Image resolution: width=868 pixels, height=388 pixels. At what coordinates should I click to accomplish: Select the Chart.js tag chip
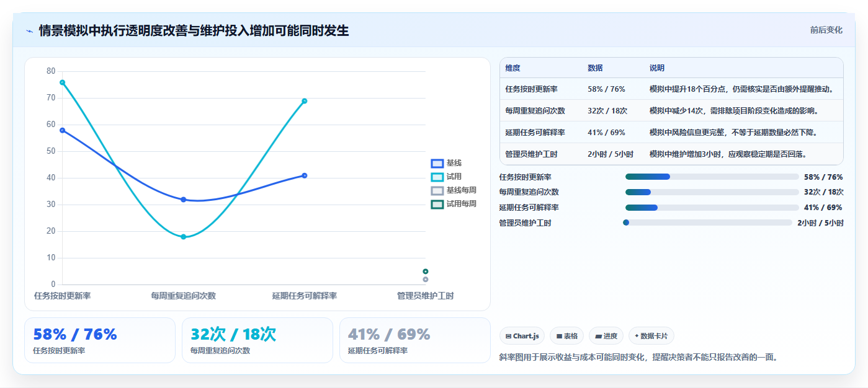522,336
